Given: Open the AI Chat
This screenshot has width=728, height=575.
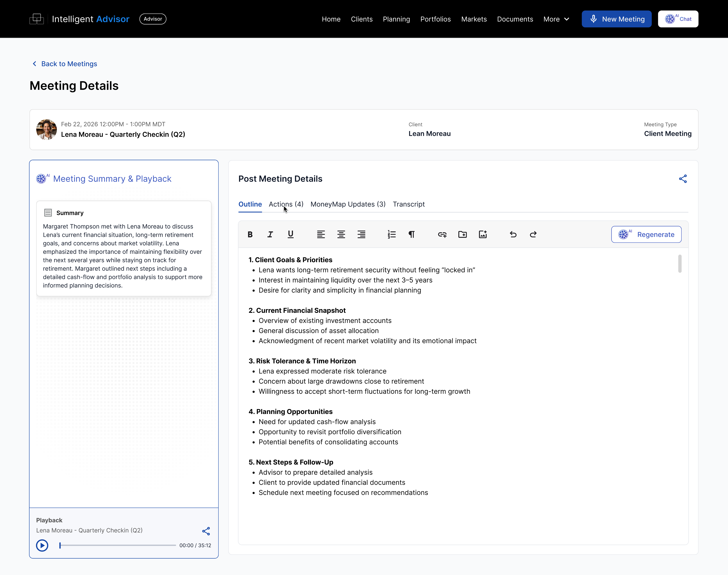Looking at the screenshot, I should point(678,19).
